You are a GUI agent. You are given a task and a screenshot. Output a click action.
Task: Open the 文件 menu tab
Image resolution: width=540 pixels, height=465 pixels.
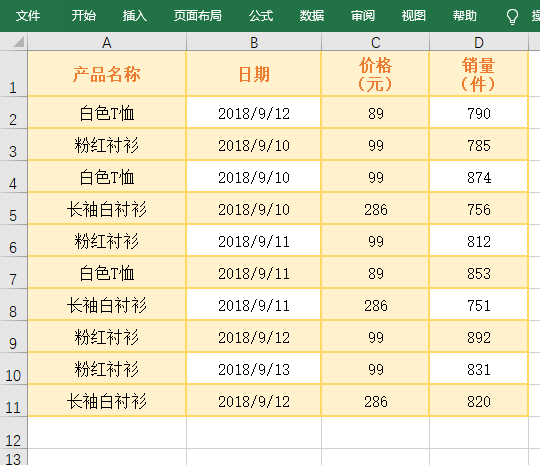click(28, 16)
